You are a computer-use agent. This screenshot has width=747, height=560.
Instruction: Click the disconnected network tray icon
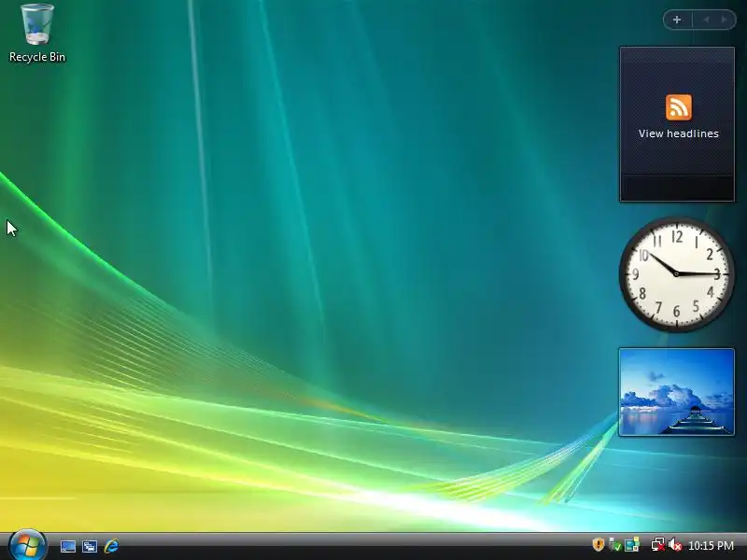pyautogui.click(x=658, y=544)
